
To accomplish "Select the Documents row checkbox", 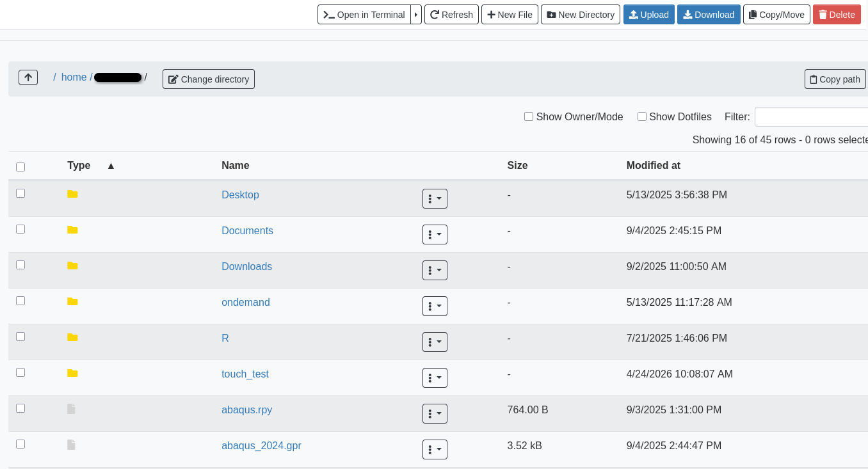I will point(20,229).
